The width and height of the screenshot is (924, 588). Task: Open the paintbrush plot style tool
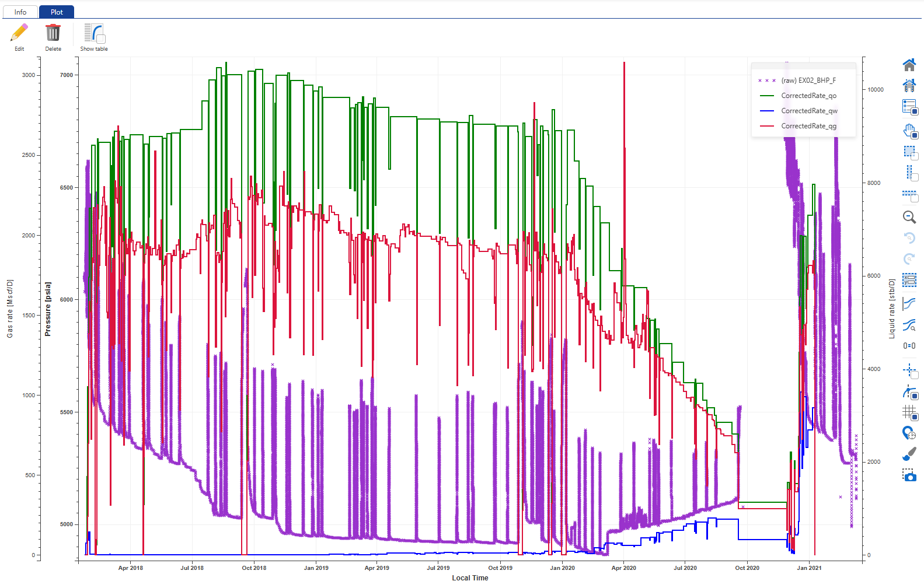(x=909, y=454)
